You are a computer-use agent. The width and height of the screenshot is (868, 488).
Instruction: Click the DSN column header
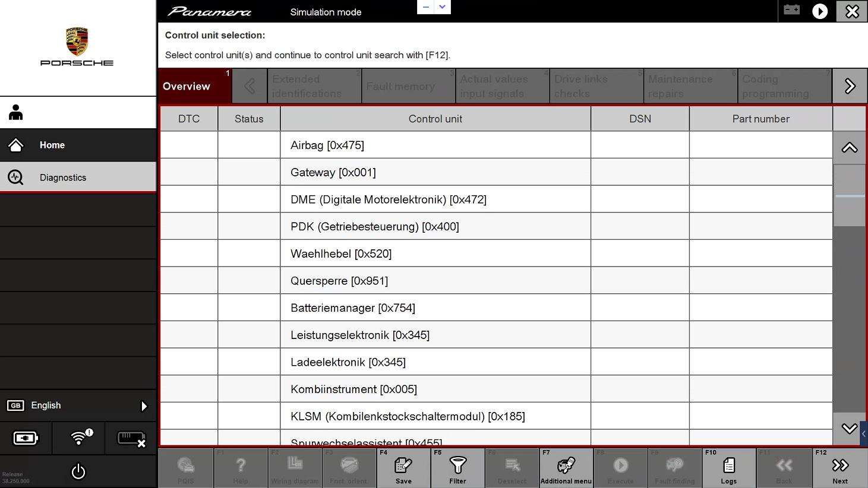(640, 119)
